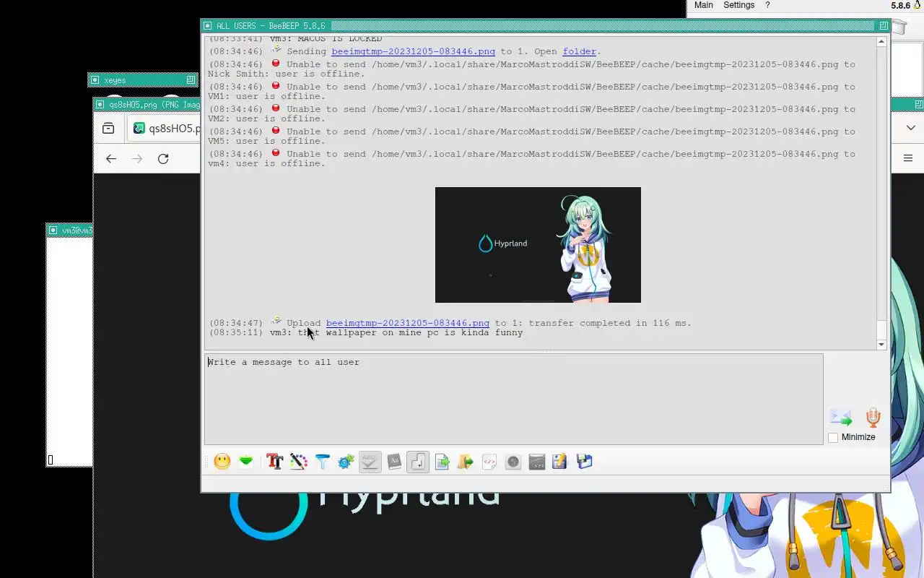The height and width of the screenshot is (578, 924).
Task: Toggle the dictionary word completer icon
Action: pyautogui.click(x=394, y=462)
